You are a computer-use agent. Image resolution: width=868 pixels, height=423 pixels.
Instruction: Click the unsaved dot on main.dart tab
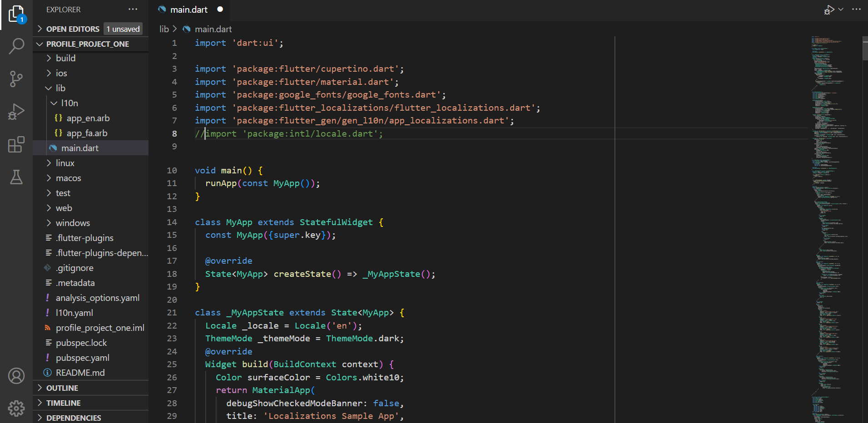pos(220,9)
